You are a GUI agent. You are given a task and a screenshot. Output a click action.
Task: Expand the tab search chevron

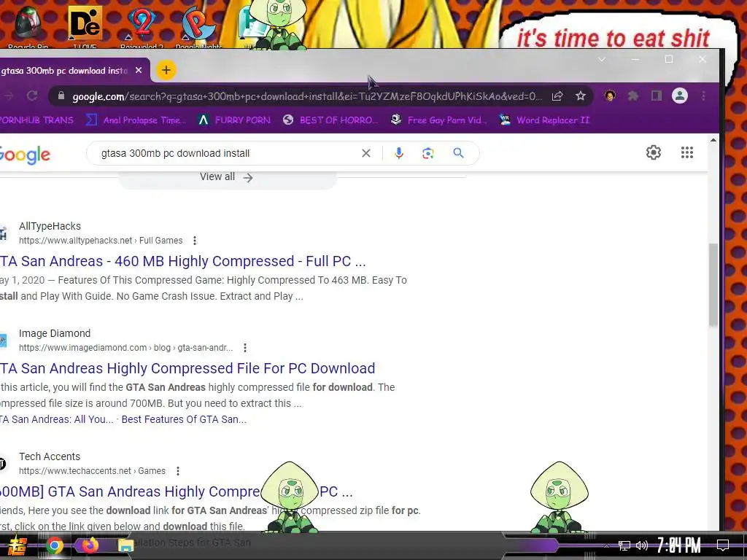click(x=602, y=60)
